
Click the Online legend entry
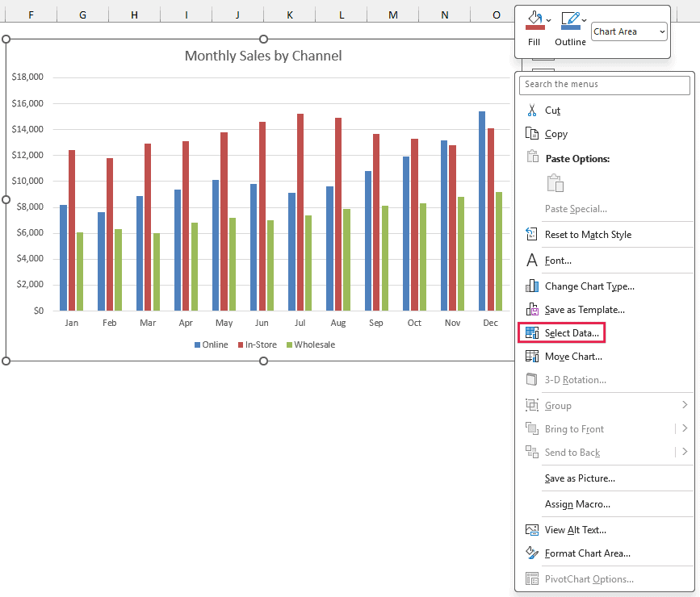[212, 344]
